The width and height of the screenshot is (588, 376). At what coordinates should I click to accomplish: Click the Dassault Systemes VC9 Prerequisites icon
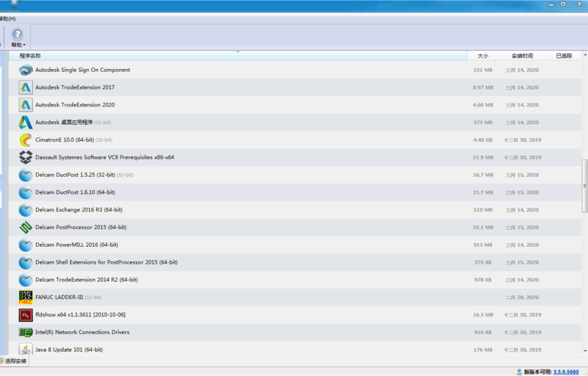tap(26, 157)
